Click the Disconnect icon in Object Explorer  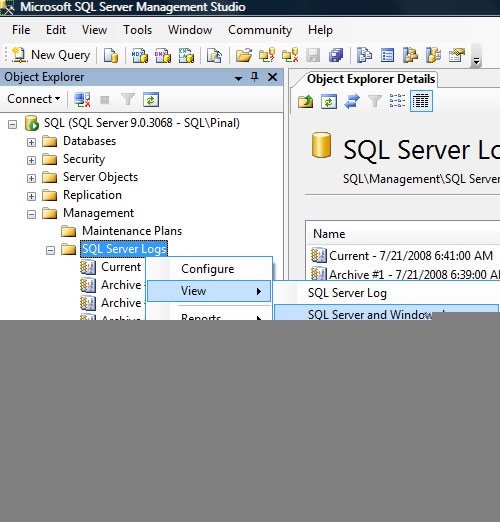(82, 100)
